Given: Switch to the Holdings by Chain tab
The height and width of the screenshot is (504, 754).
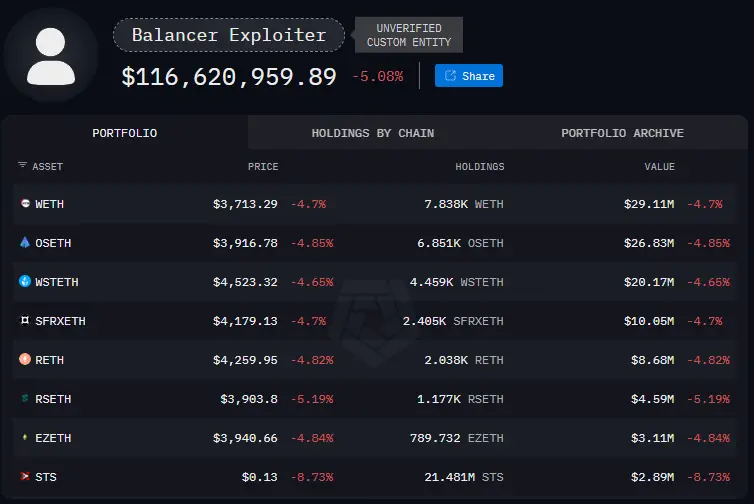Looking at the screenshot, I should pos(372,133).
